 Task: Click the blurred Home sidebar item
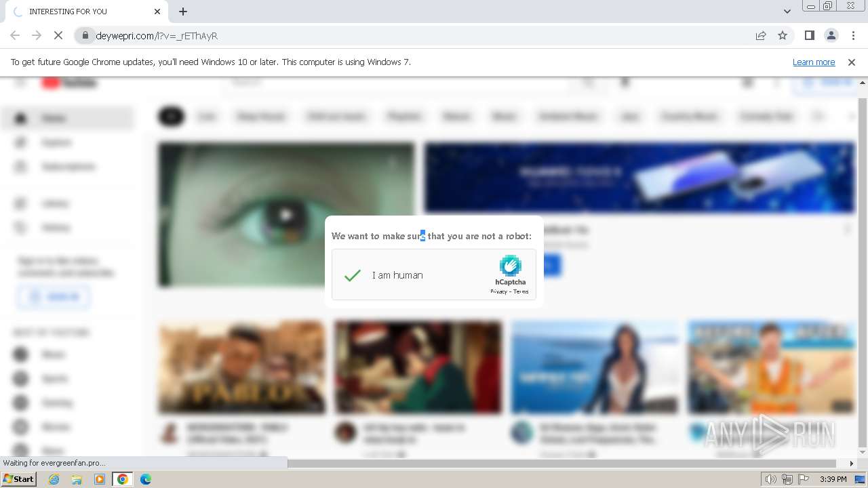[x=68, y=118]
